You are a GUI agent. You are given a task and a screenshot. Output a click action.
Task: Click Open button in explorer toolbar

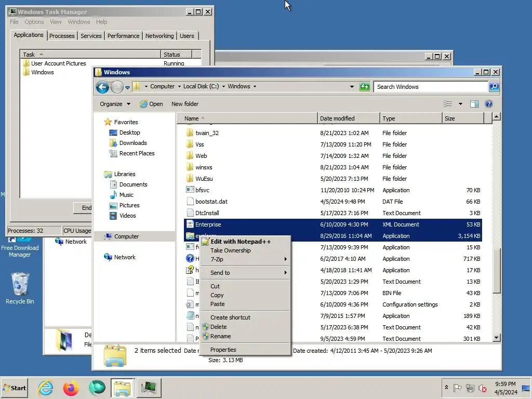tap(151, 104)
